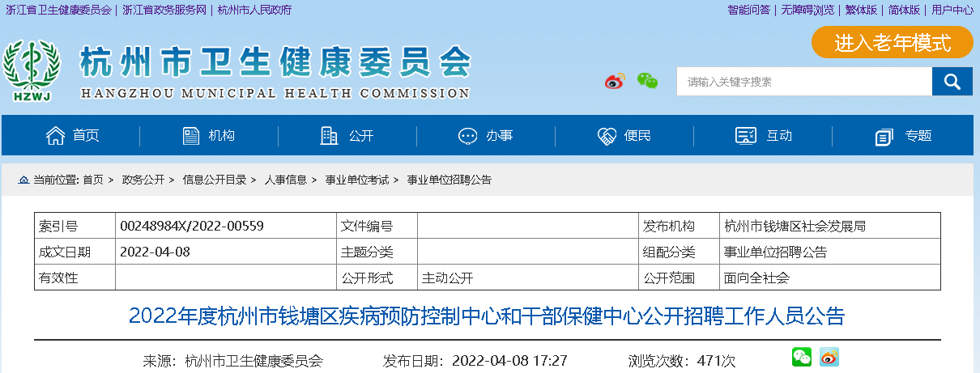
Task: Click 来源 杭州市卫生健康委员会 text
Action: (233, 360)
